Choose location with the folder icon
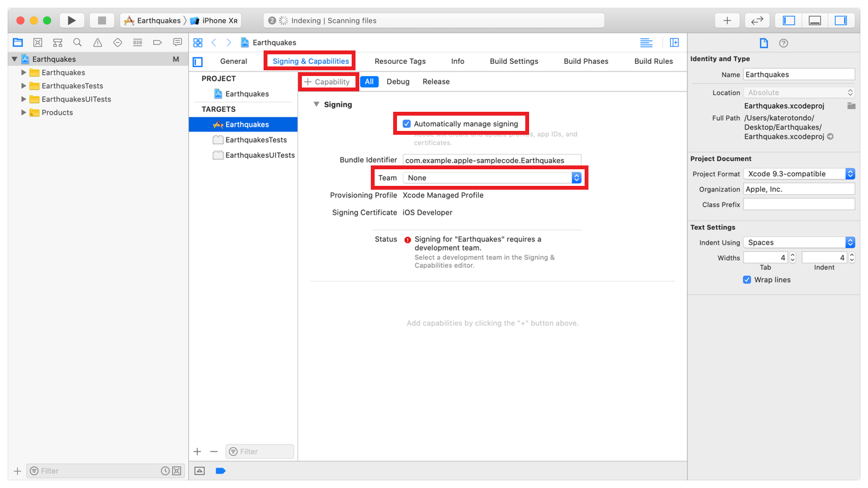The image size is (868, 488). [851, 106]
